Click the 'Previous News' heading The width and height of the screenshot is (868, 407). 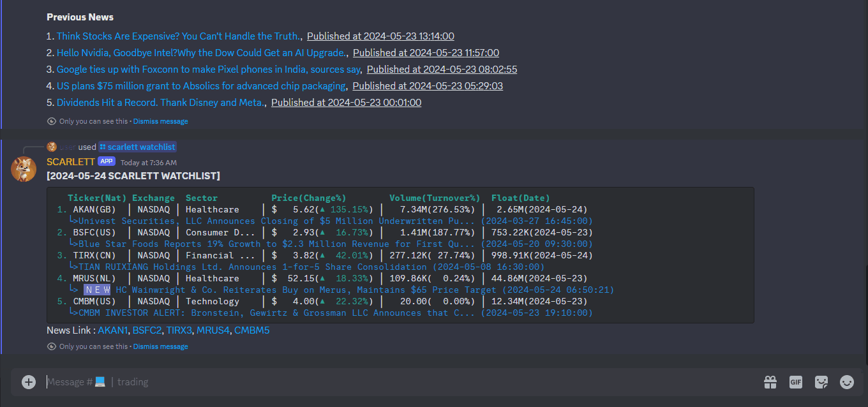tap(80, 17)
